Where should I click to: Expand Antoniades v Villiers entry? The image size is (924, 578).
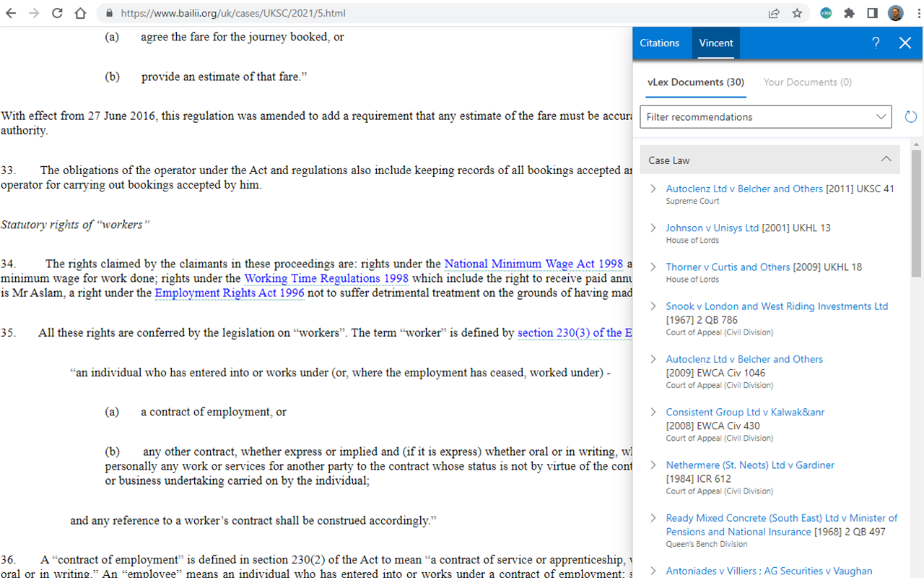(653, 571)
